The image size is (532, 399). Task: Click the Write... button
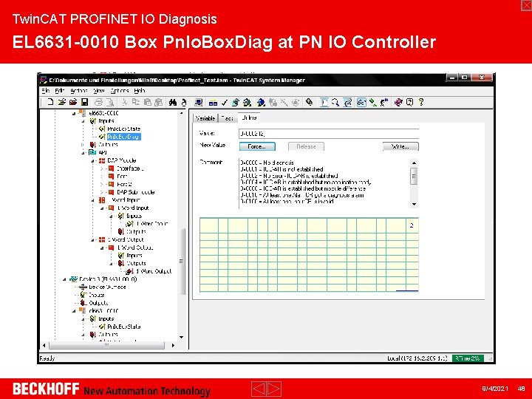click(400, 146)
